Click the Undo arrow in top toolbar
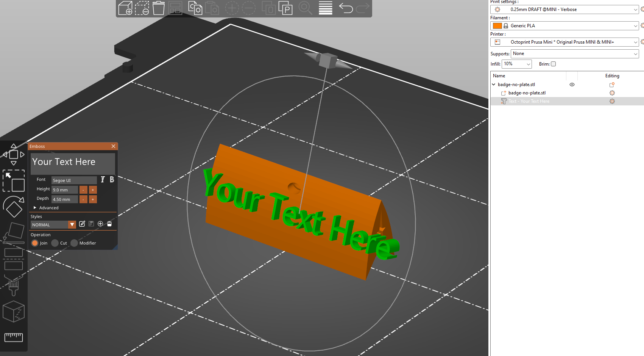 346,8
